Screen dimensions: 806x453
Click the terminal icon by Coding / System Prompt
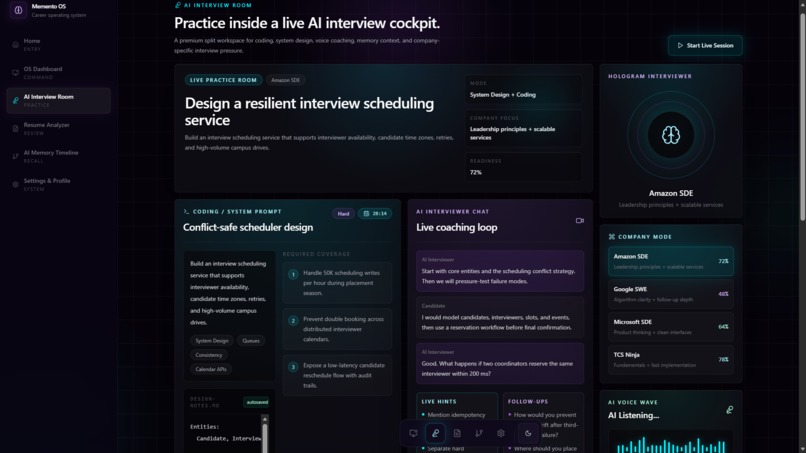(186, 211)
